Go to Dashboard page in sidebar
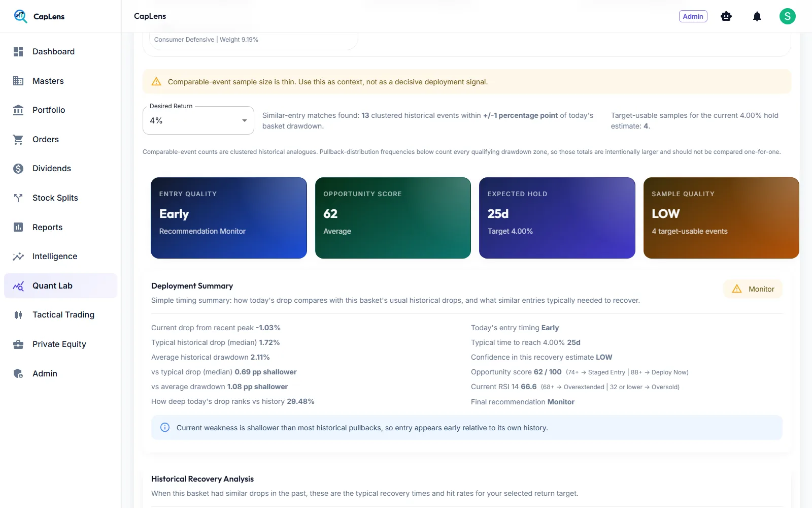Screen dimensions: 812x508 [61, 52]
